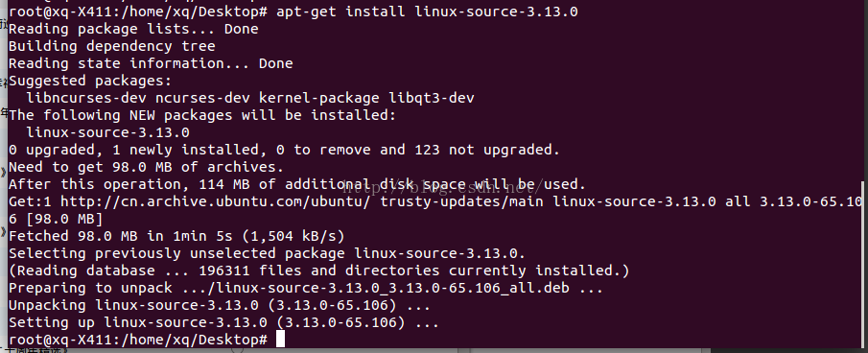The height and width of the screenshot is (353, 868).
Task: Click the 'libncurses-dev' suggested package name
Action: coord(86,98)
